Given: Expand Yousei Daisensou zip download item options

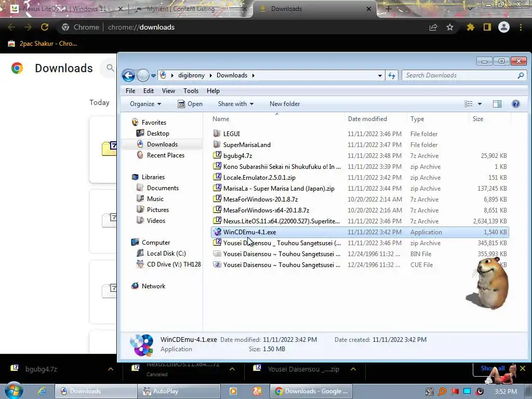Looking at the screenshot, I should 353,369.
